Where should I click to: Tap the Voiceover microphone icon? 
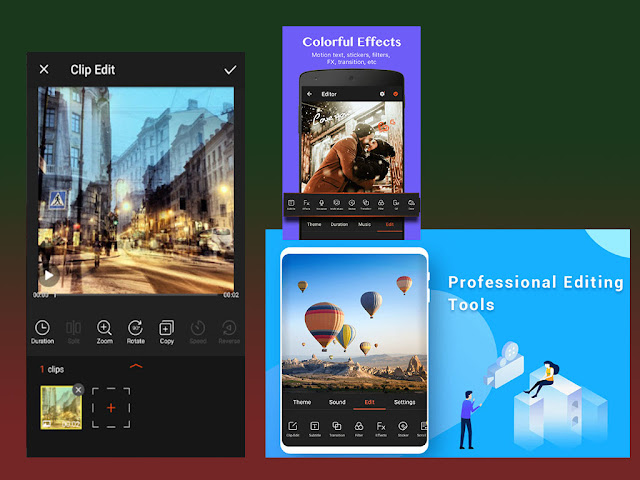tap(321, 204)
